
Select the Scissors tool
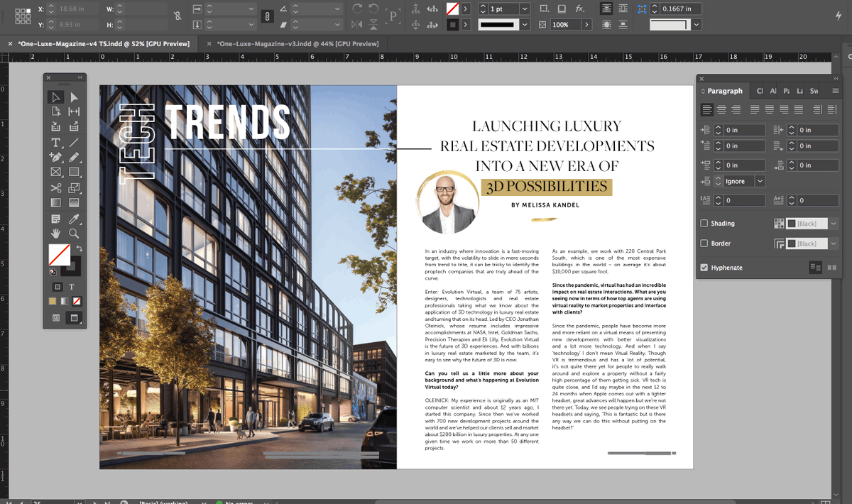click(56, 188)
